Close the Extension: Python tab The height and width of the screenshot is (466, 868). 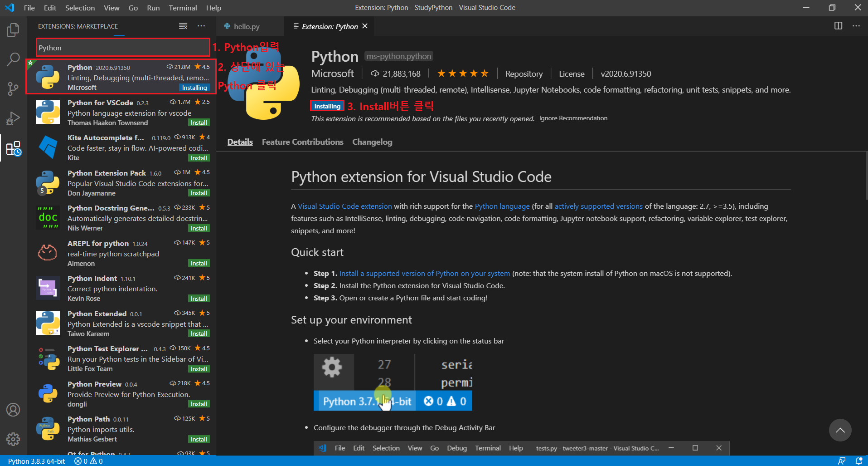coord(365,26)
